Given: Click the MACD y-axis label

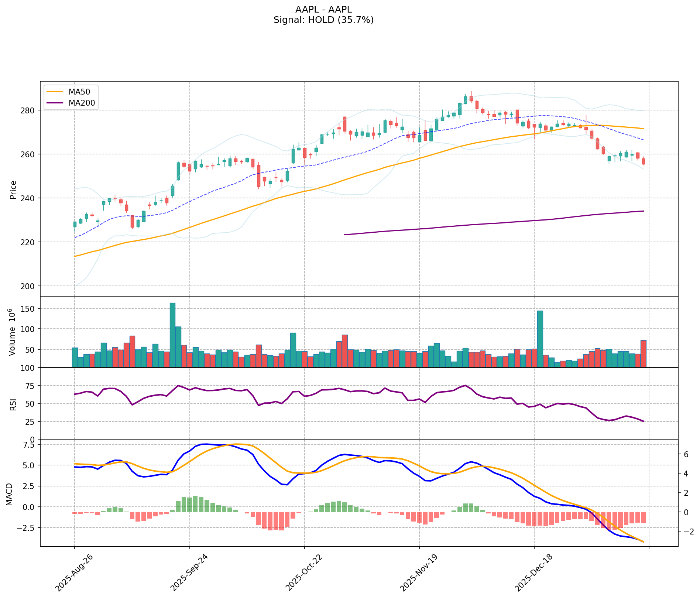Looking at the screenshot, I should point(10,494).
